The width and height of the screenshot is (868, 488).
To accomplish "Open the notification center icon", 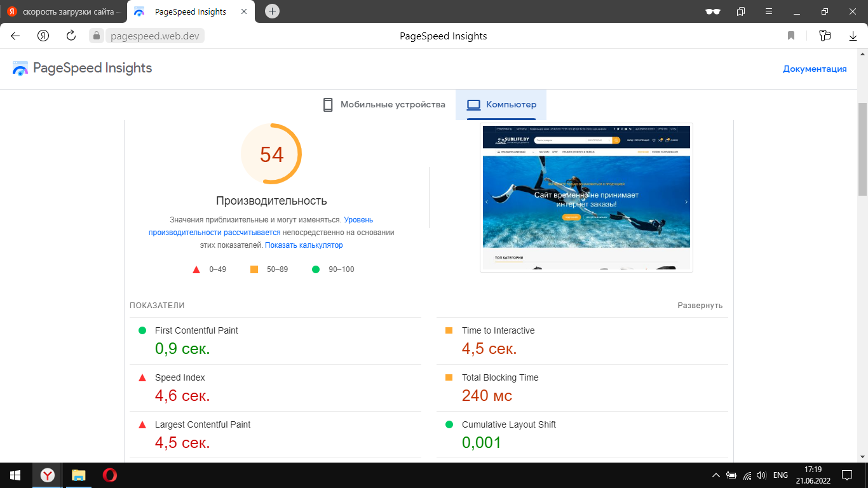I will [x=846, y=475].
